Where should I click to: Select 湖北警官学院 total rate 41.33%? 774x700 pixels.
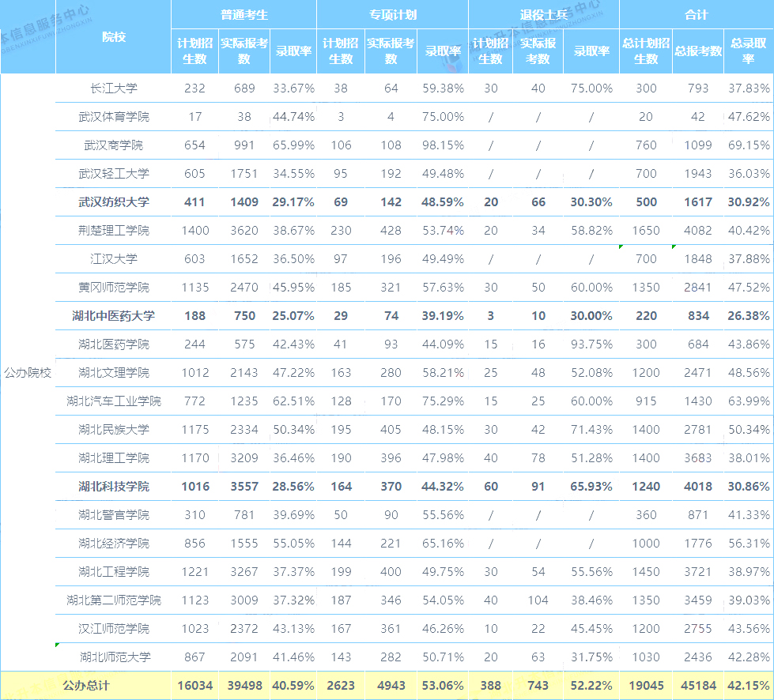749,515
